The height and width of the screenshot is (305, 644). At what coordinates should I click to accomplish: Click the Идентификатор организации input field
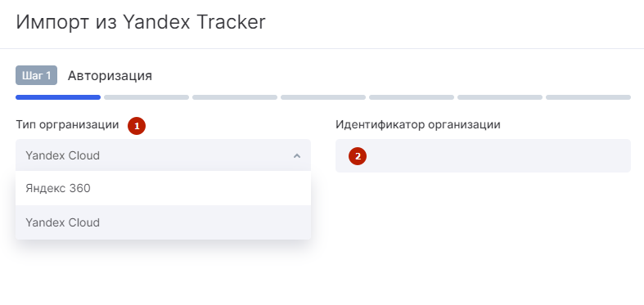tap(483, 155)
